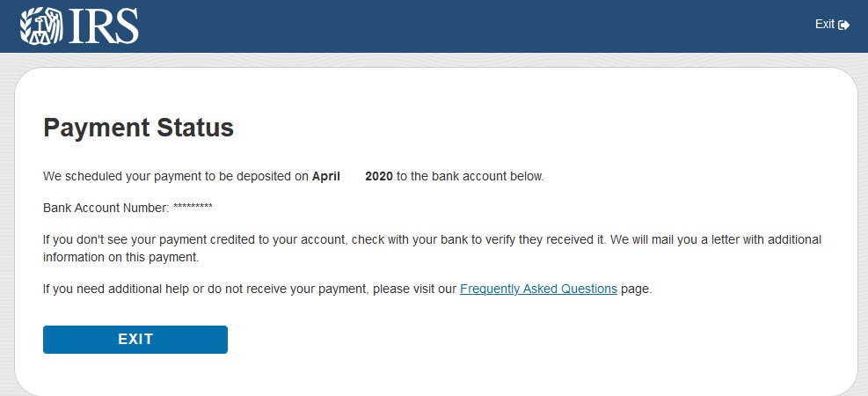Image resolution: width=868 pixels, height=396 pixels.
Task: Click the word 'page.' after the FAQ link
Action: pyautogui.click(x=637, y=289)
